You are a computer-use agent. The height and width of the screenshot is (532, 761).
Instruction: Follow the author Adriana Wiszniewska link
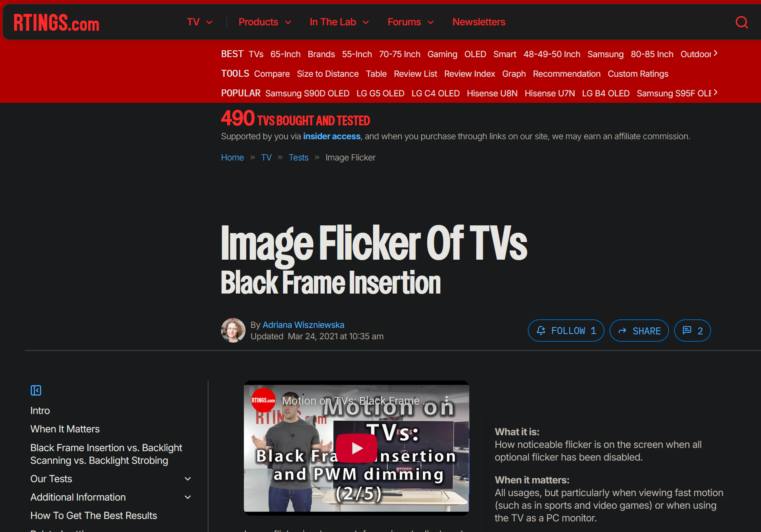(303, 325)
